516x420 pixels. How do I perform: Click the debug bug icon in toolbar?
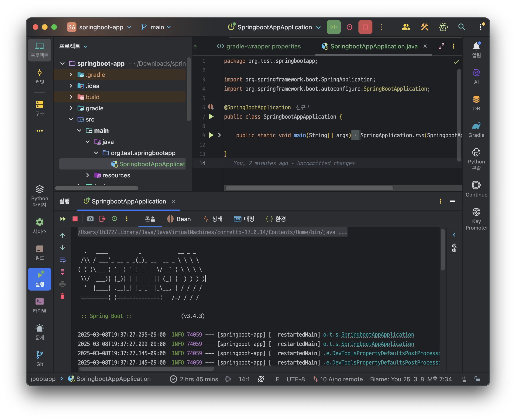click(349, 27)
